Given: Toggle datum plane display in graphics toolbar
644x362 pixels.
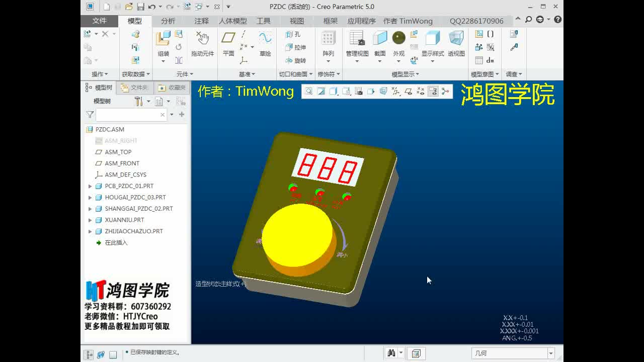Looking at the screenshot, I should pyautogui.click(x=409, y=92).
